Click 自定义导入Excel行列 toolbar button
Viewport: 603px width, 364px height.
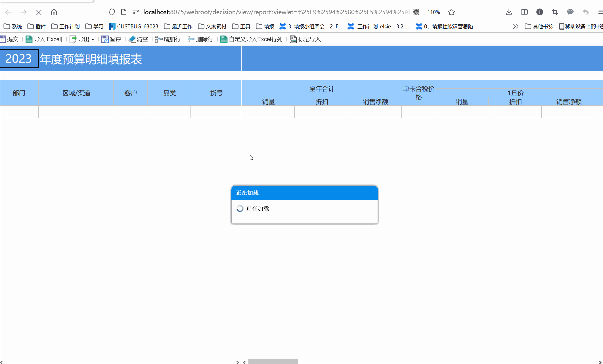pos(252,39)
